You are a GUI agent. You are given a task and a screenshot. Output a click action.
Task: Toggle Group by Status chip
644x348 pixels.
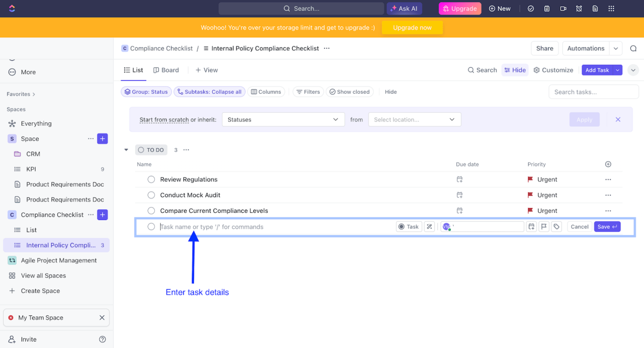coord(146,92)
